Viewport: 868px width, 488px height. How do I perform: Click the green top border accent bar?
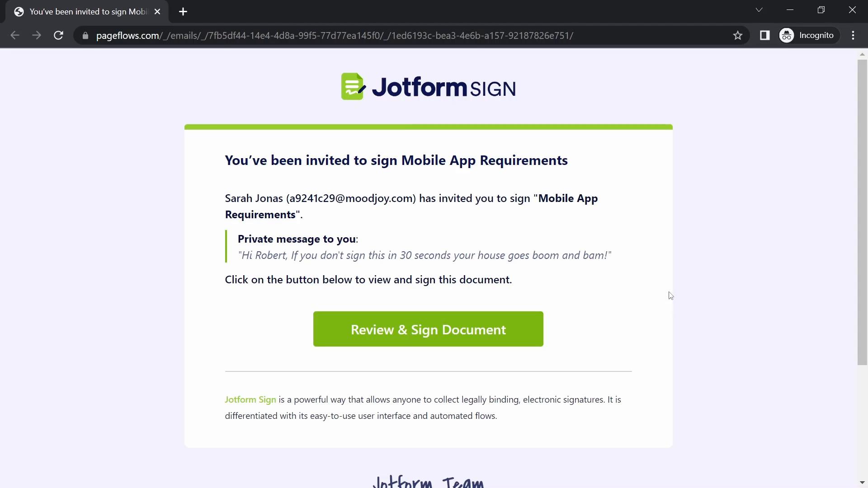click(429, 127)
